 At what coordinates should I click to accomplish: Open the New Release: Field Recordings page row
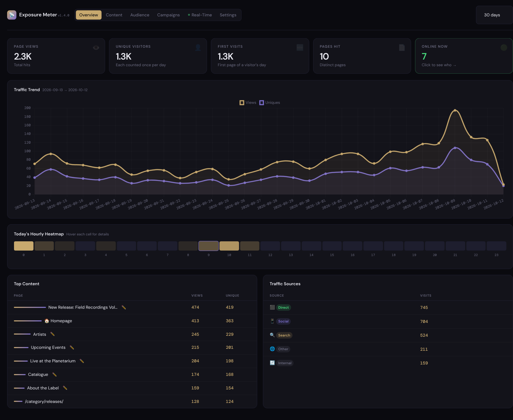click(x=132, y=307)
